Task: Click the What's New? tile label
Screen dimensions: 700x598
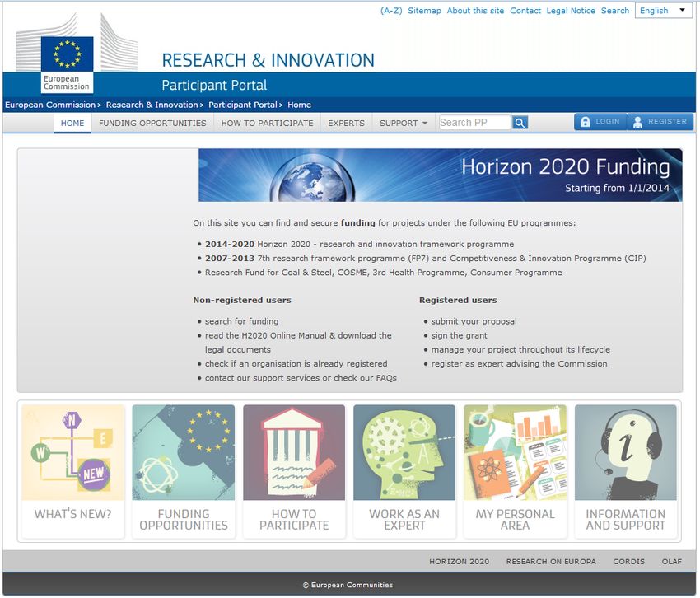Action: pos(73,514)
